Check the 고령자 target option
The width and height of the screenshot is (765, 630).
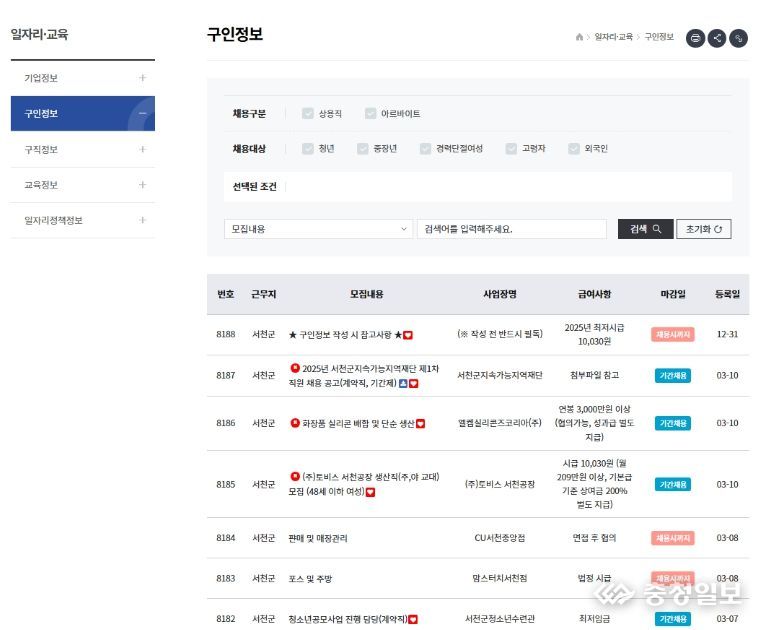pyautogui.click(x=511, y=148)
